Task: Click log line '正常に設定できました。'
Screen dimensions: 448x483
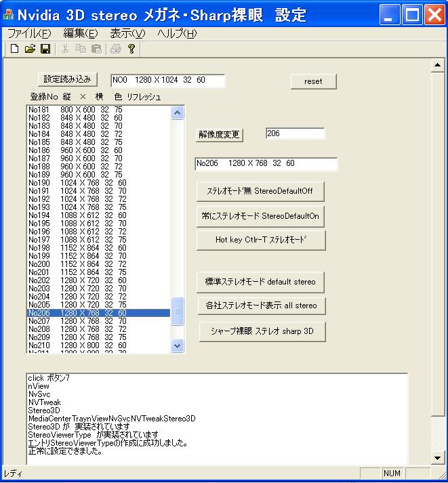Action: coord(65,451)
